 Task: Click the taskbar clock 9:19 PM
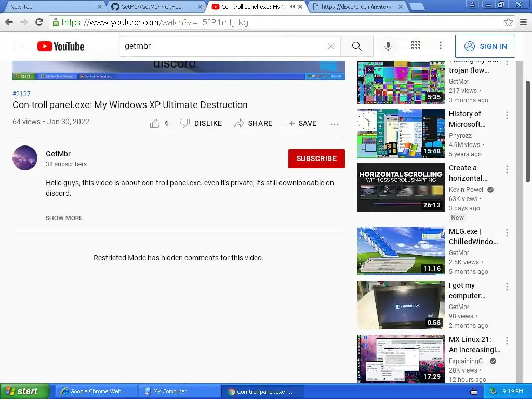[x=513, y=392]
